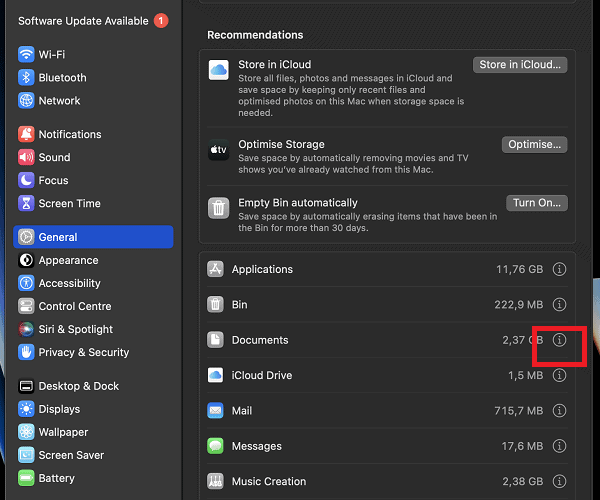Click Messages storage info icon
Screen dimensions: 600x500
[x=559, y=446]
